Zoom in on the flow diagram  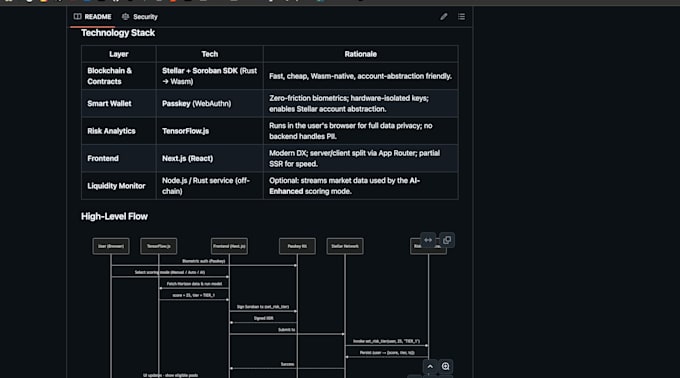click(445, 366)
